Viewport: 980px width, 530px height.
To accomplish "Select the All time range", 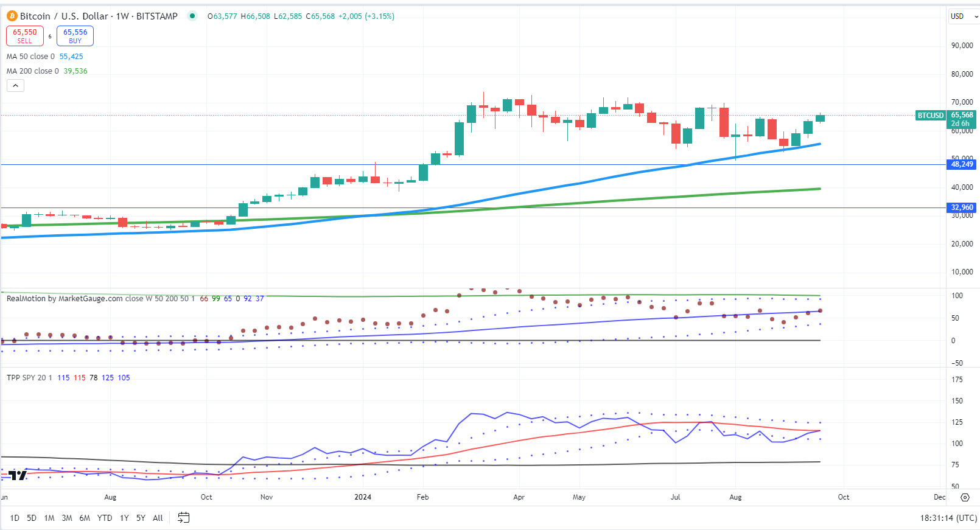I will tap(158, 518).
